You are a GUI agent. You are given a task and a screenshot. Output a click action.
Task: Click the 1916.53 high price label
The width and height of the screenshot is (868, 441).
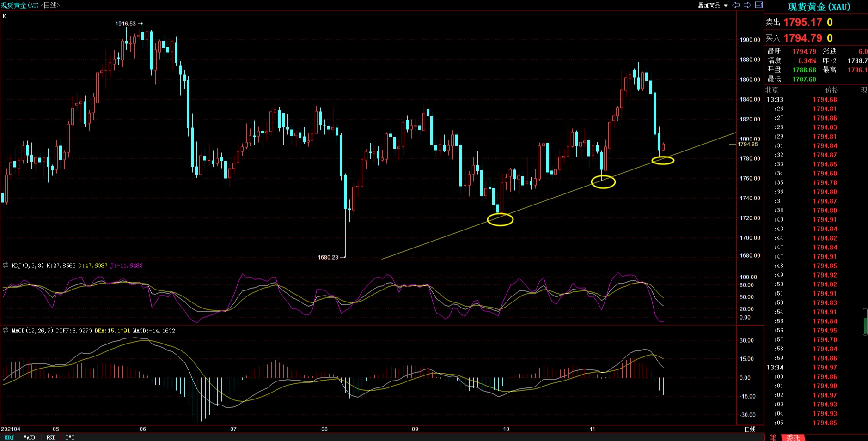(126, 24)
